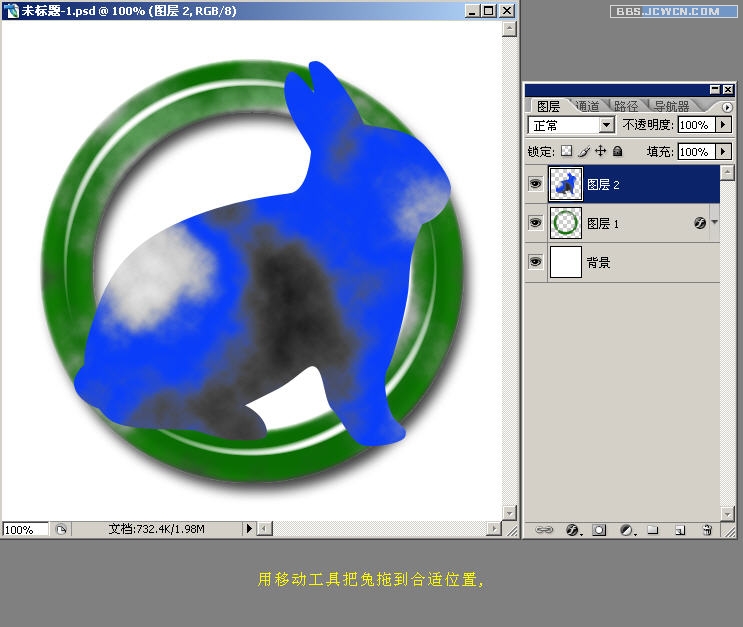743x627 pixels.
Task: Select the 背景 layer row
Action: [x=622, y=262]
